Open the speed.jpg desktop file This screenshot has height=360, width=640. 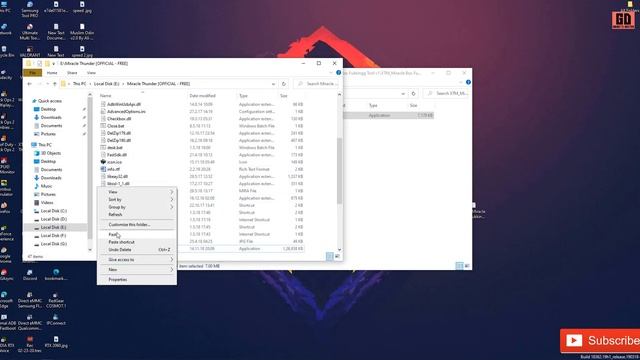coord(82,7)
